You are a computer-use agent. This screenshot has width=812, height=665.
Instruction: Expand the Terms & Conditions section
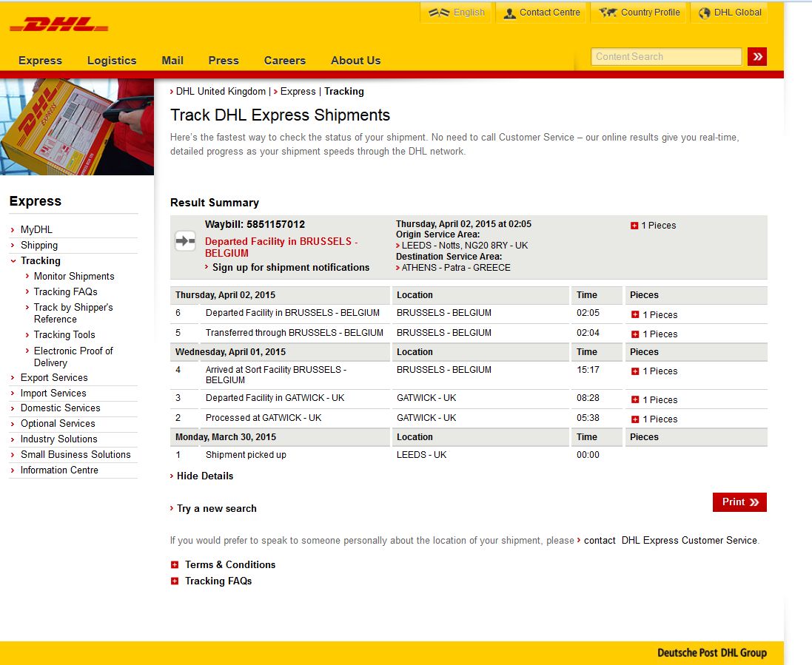click(175, 564)
